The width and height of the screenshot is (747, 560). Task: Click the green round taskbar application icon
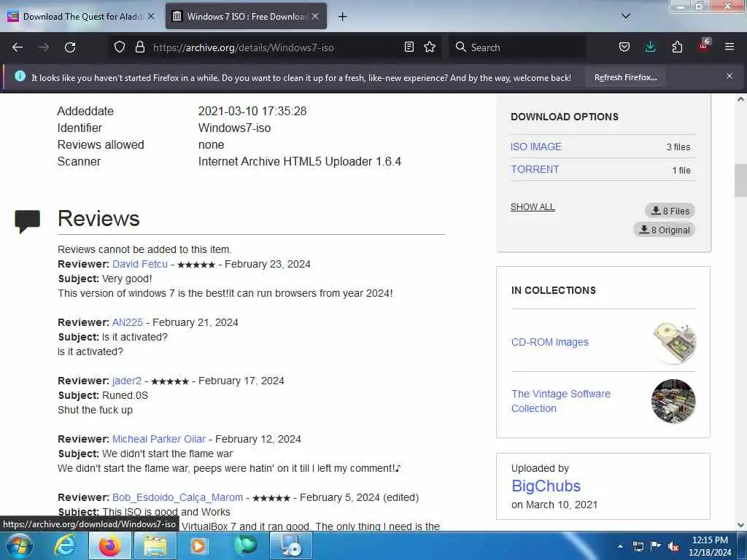(x=245, y=545)
